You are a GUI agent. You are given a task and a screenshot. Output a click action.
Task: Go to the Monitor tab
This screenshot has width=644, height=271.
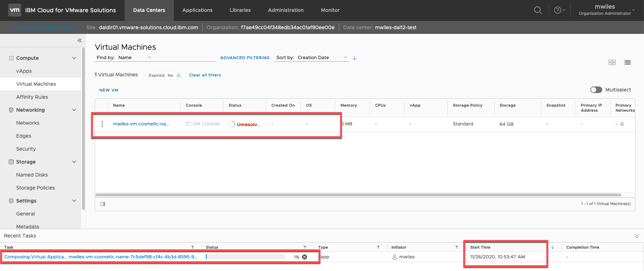pyautogui.click(x=330, y=10)
